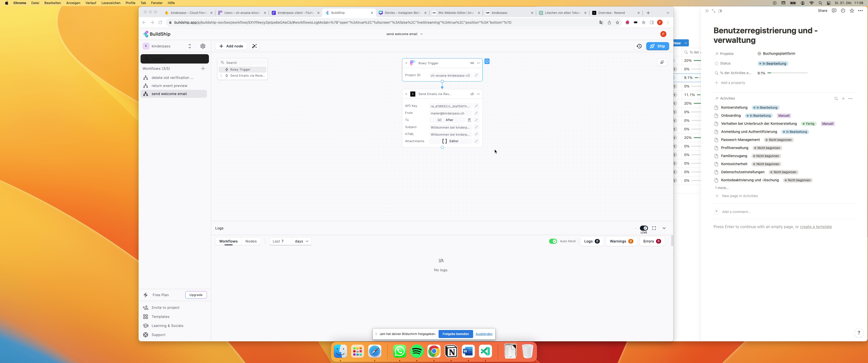The height and width of the screenshot is (363, 868).
Task: Delete the To field variable with trash icon
Action: tap(469, 120)
